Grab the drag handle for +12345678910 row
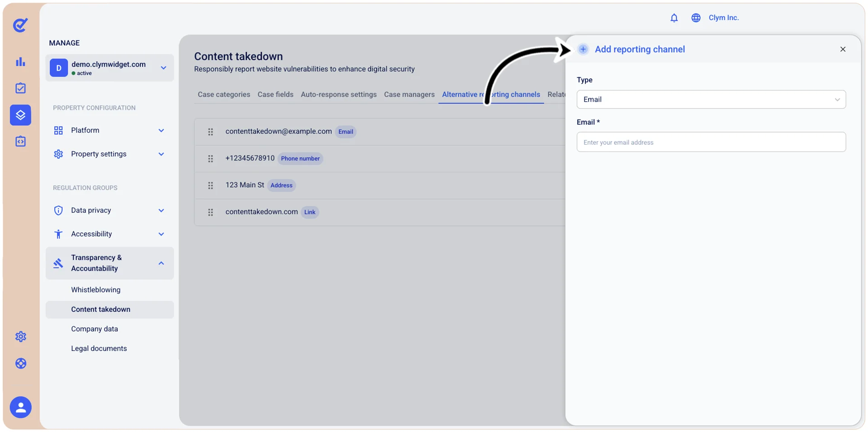 (x=211, y=159)
